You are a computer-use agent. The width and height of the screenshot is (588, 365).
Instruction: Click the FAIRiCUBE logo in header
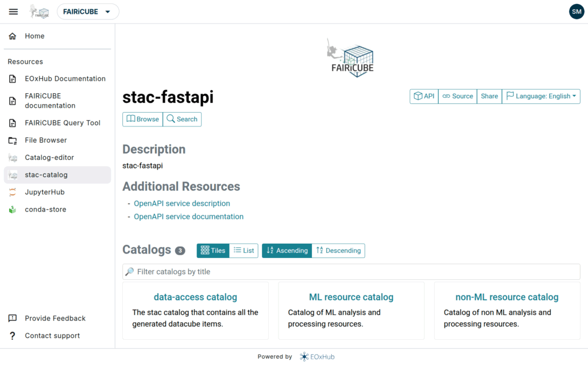(40, 11)
